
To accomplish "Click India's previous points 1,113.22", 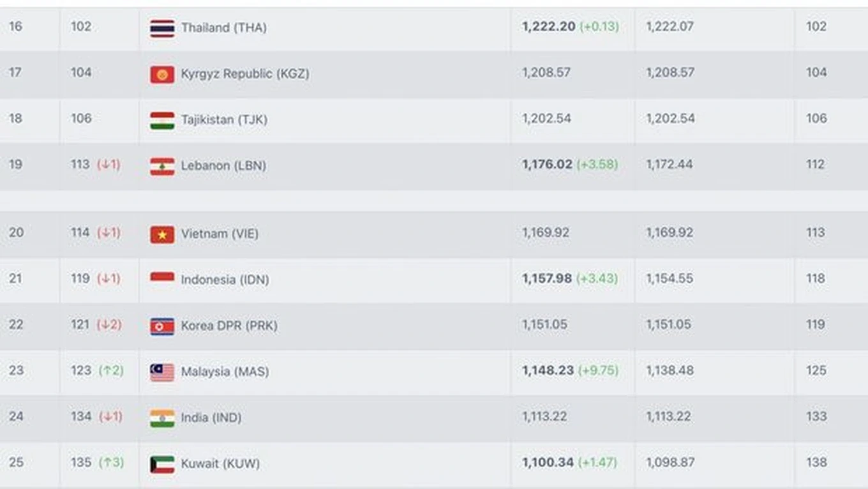I will click(668, 416).
